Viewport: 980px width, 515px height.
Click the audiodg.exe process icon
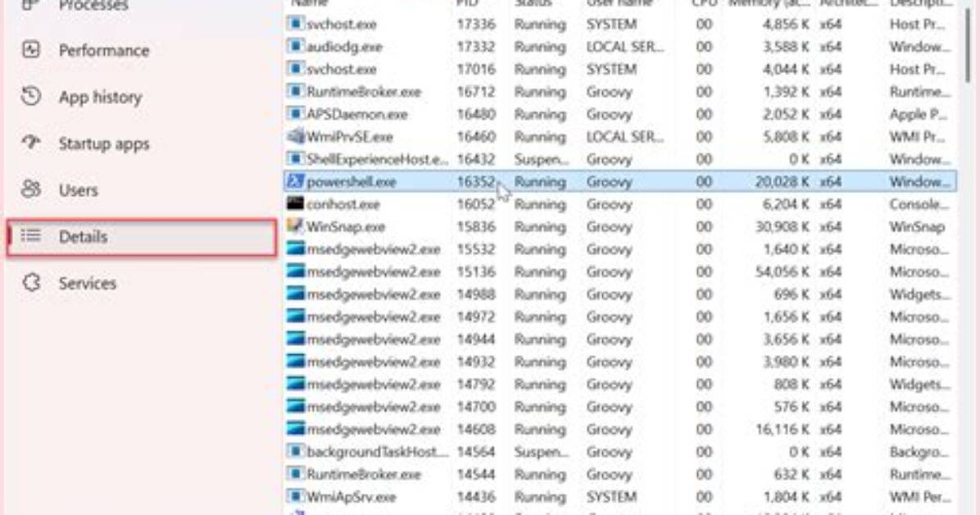coord(295,46)
